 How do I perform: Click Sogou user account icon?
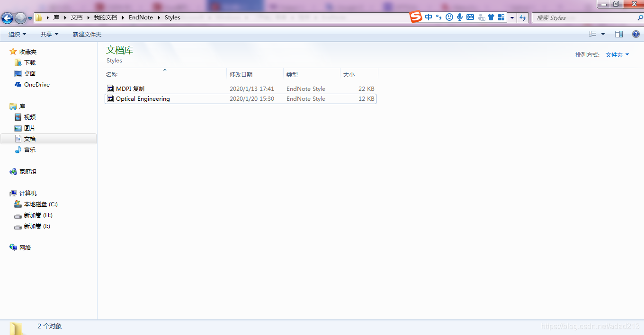pos(482,18)
